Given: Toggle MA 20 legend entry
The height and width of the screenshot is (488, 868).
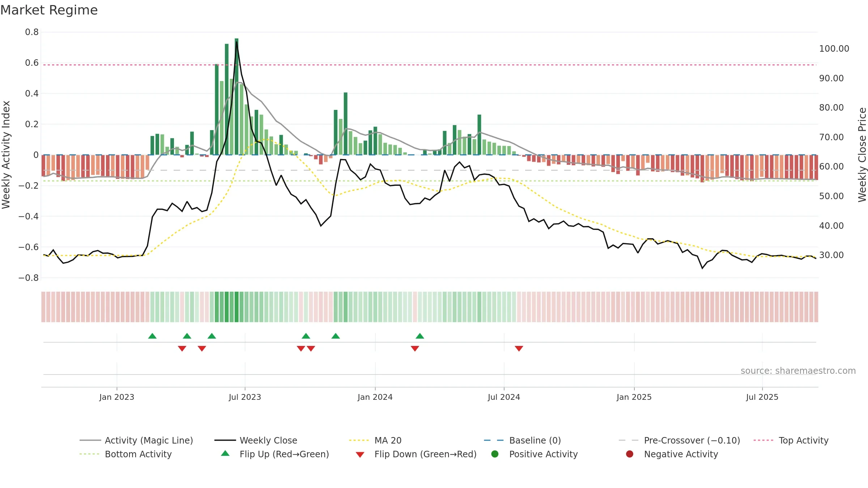Looking at the screenshot, I should point(375,440).
